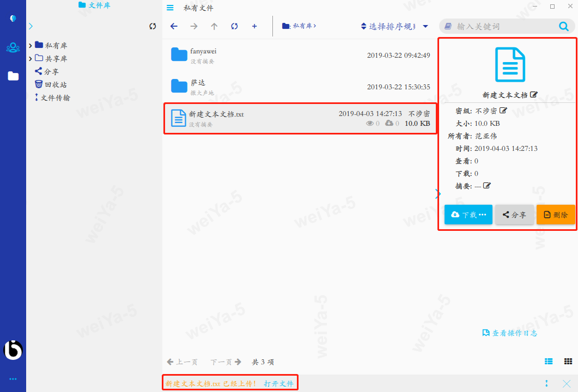Click the 2019-03-22 09:42:49 timestamp
This screenshot has width=578, height=392.
pyautogui.click(x=398, y=56)
